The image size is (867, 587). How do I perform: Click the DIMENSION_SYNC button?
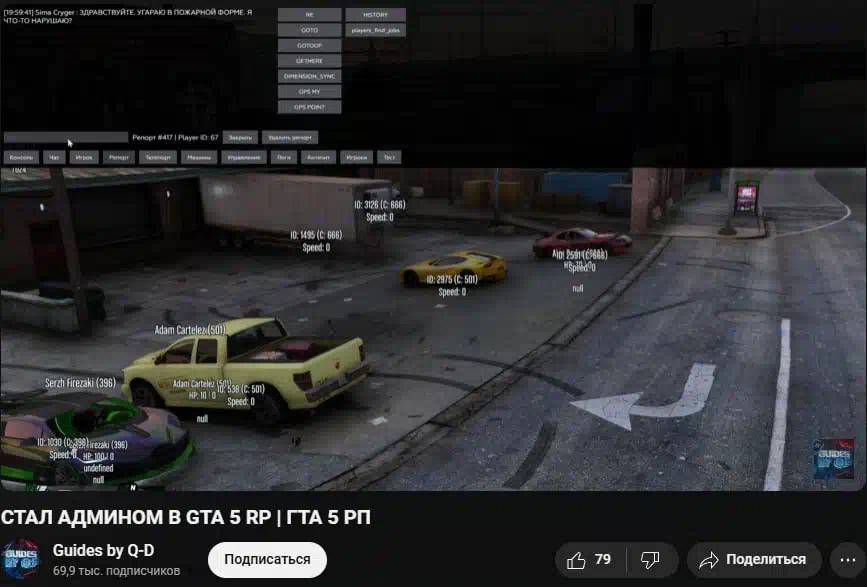coord(310,76)
